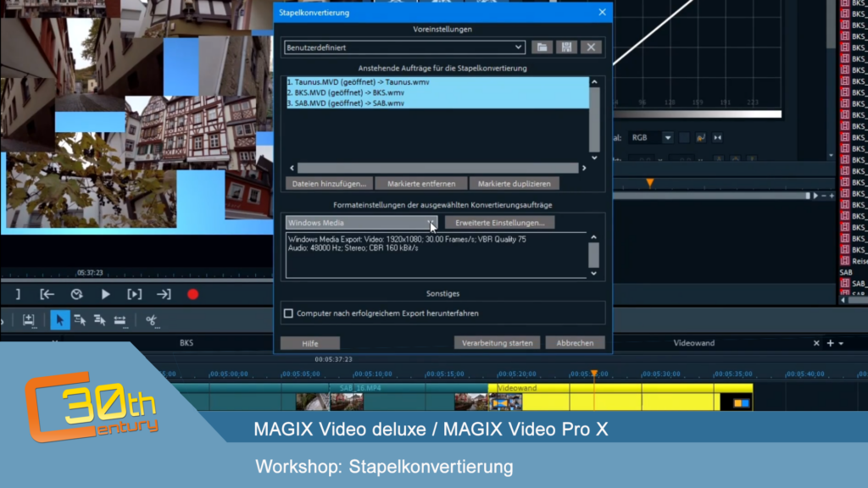Click the timeline ruler at 00:05:10:00
Screen dimensions: 868x488
373,374
